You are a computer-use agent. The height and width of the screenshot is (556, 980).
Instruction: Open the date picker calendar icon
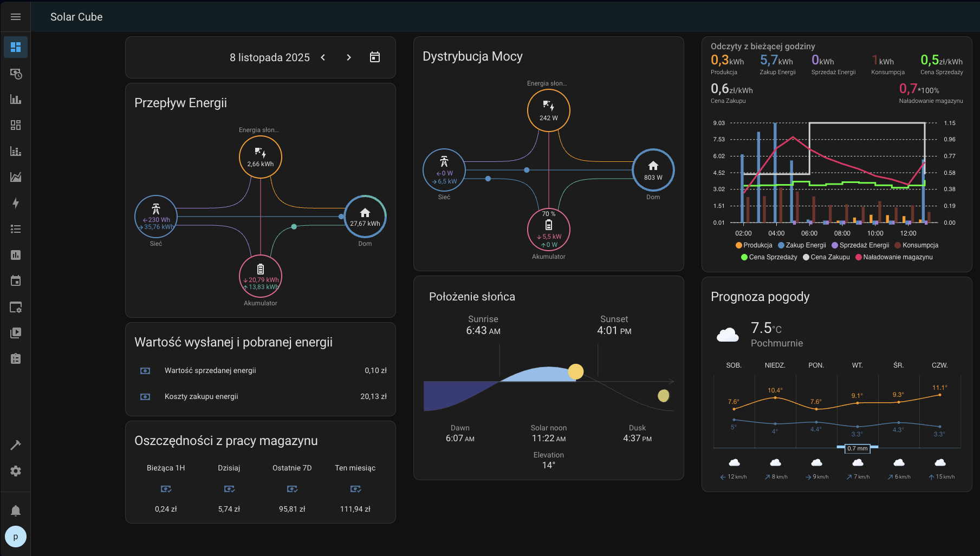[x=375, y=57]
